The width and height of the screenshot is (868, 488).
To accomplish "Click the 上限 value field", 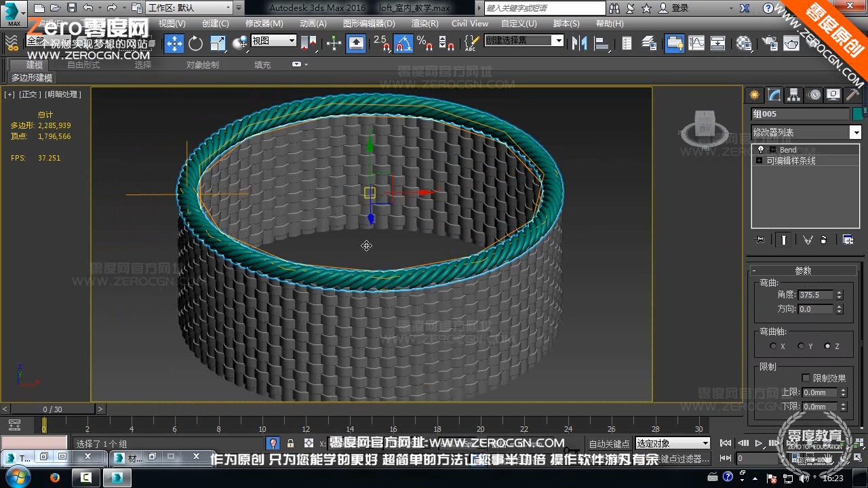I will [x=819, y=392].
